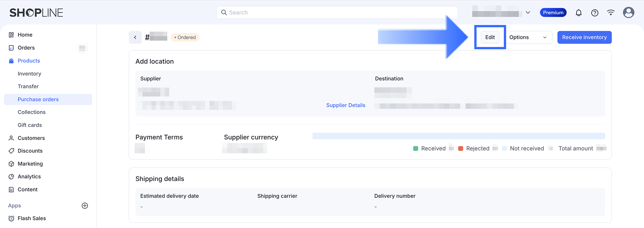
Task: Click the Flash Sales app icon
Action: (11, 219)
